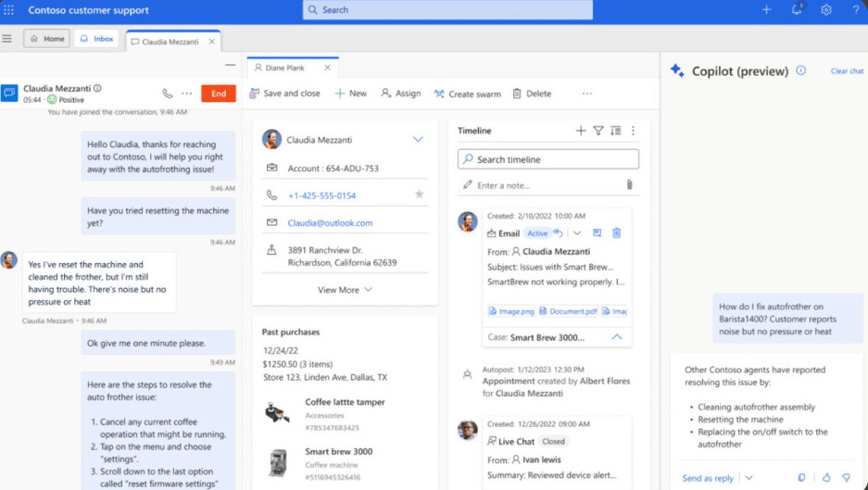
Task: Open timeline more commands menu
Action: [633, 131]
